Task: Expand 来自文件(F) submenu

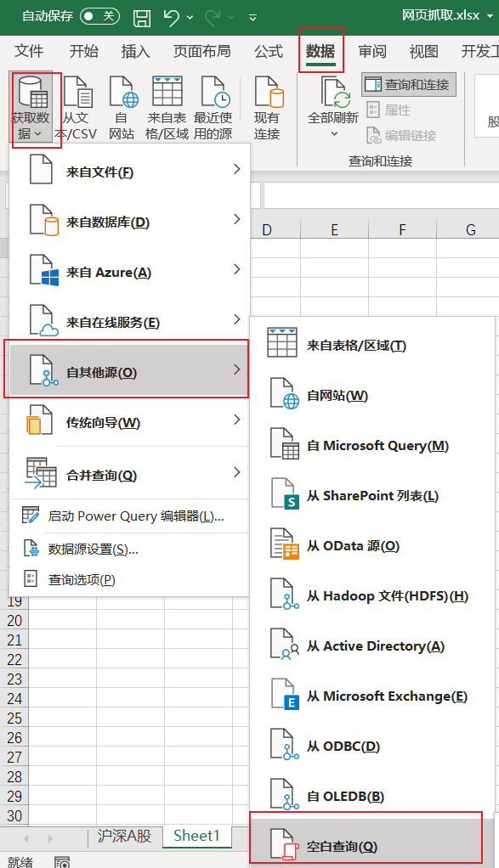Action: coord(129,172)
